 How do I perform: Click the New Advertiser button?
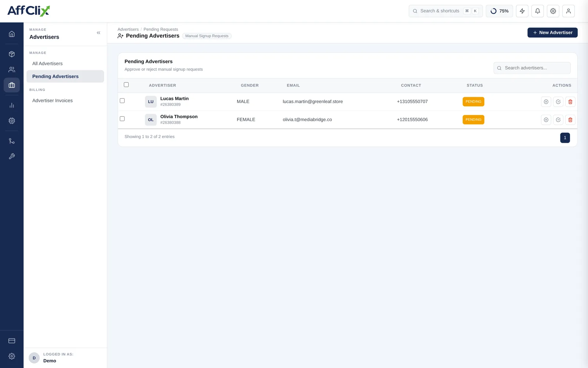[552, 32]
